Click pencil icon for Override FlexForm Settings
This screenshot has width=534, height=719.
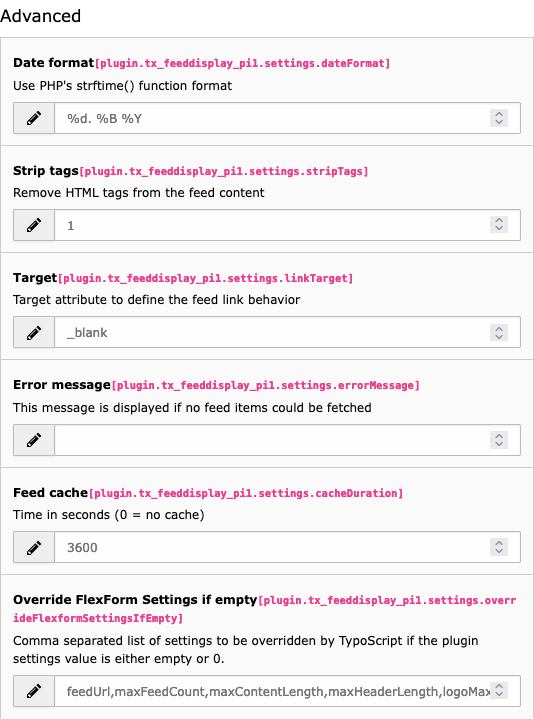34,691
